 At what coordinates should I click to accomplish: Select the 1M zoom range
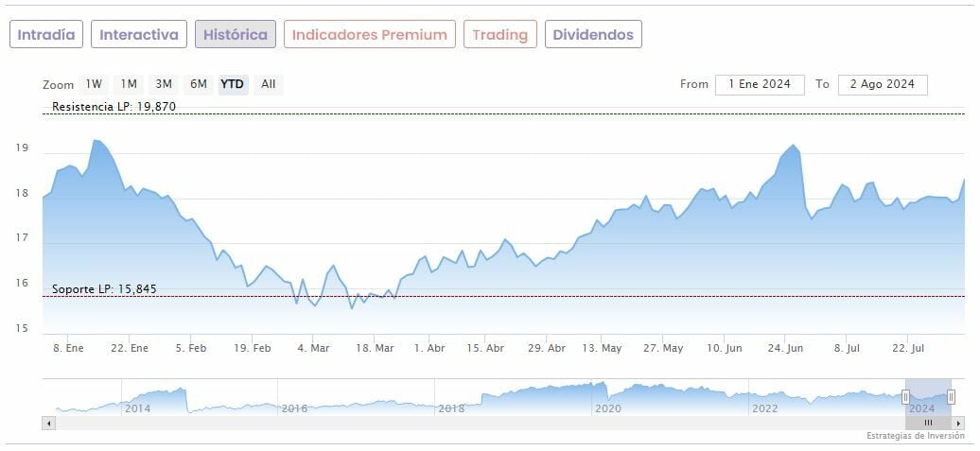pos(129,84)
